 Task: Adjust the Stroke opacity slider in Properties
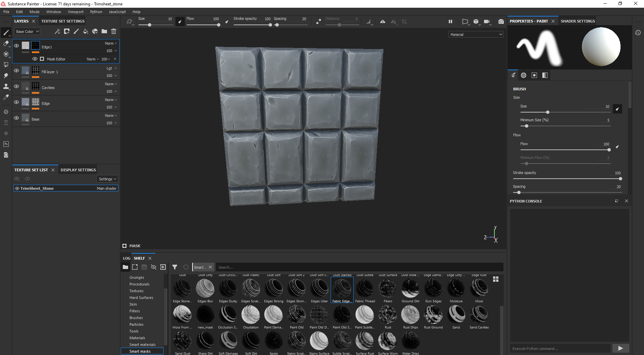[567, 179]
